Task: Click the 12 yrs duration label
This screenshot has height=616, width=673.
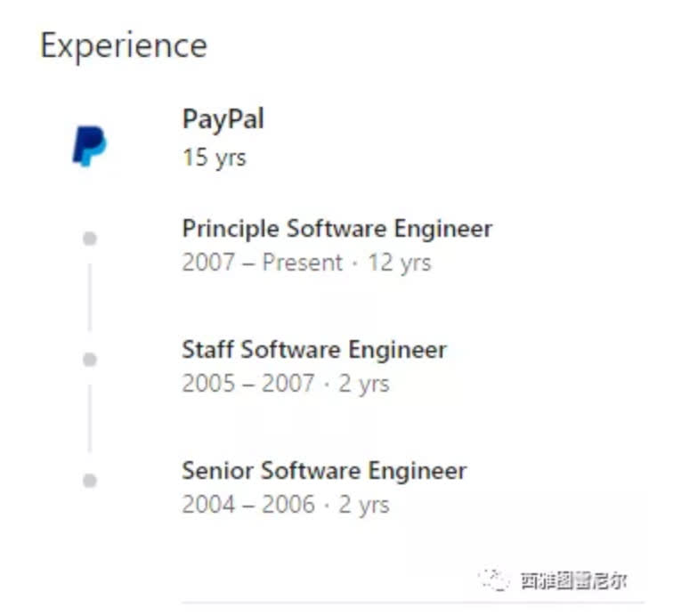Action: pos(400,263)
